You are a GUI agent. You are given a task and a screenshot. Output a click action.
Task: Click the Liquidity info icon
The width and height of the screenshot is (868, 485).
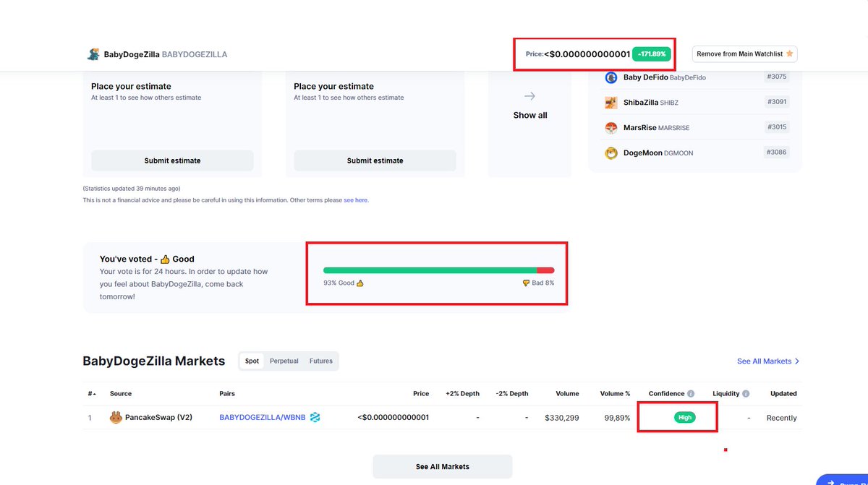click(x=746, y=394)
